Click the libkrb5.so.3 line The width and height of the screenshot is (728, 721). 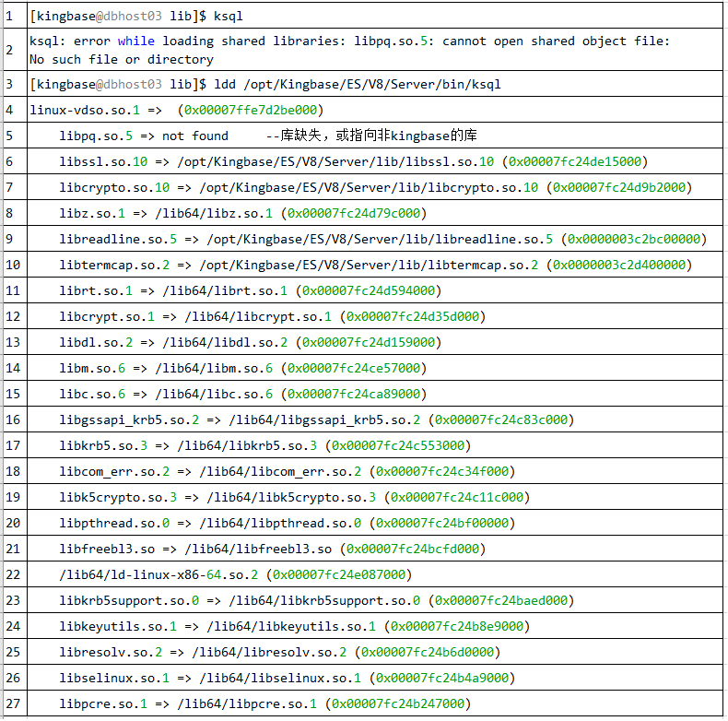[x=265, y=446]
